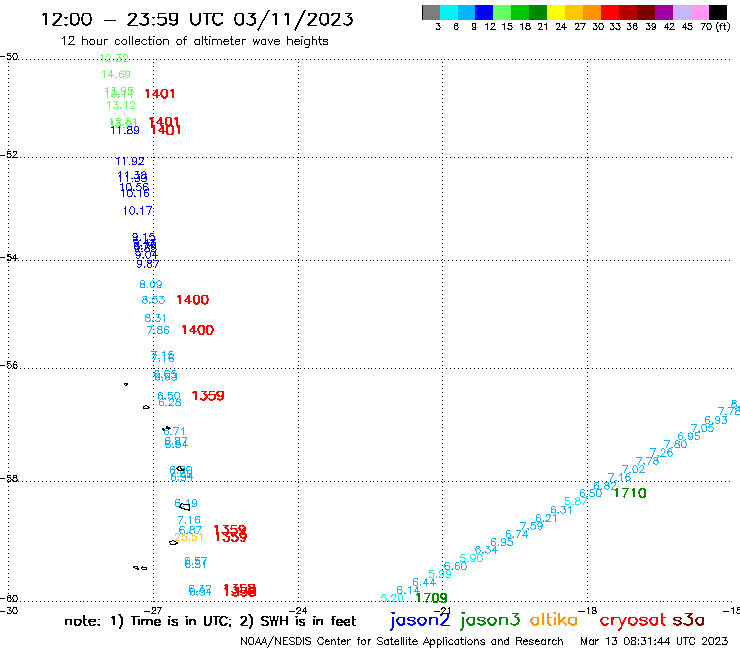Click the wave height value '6.31'

tap(561, 510)
